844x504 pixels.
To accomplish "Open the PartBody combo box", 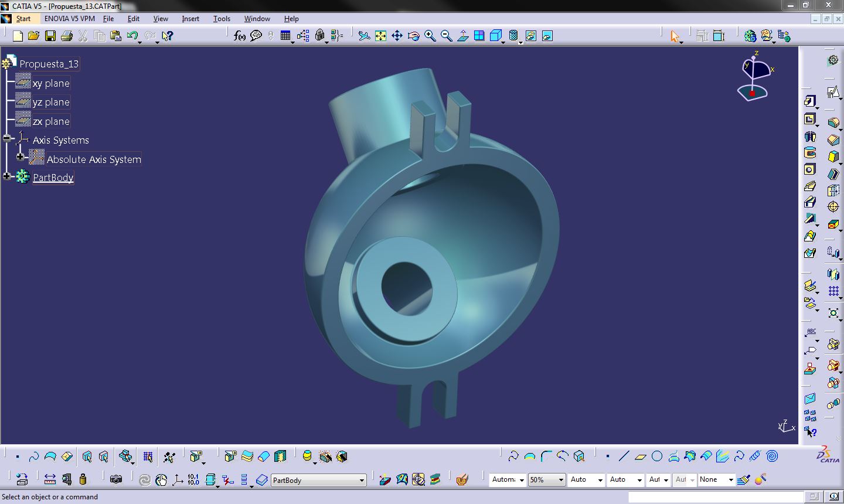I will (x=319, y=480).
